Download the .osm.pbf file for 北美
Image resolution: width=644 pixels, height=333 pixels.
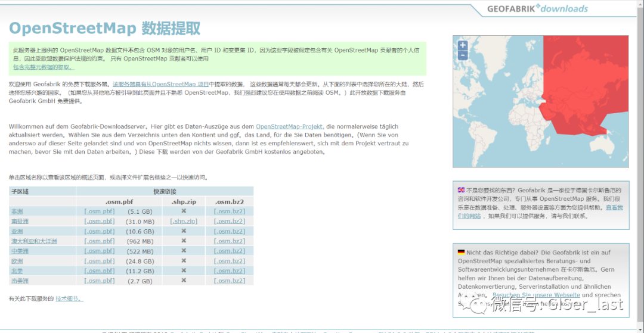point(100,271)
